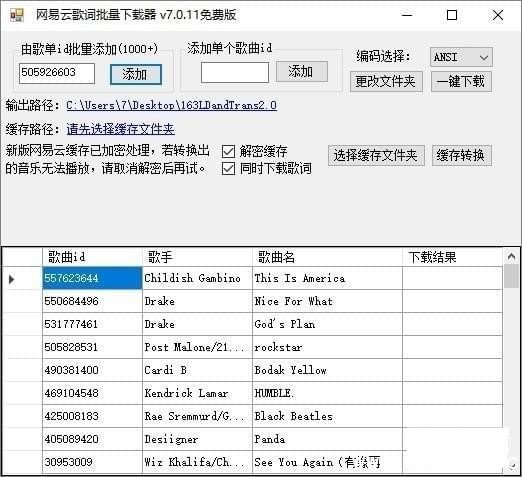Click the See You Again song cell

pos(327,462)
